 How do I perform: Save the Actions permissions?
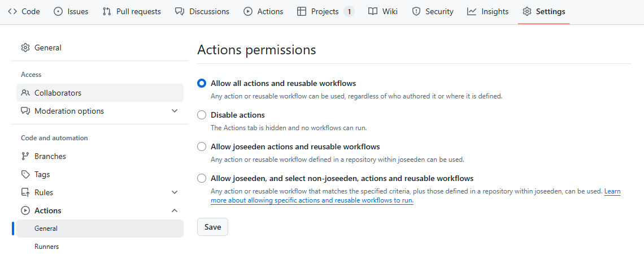pyautogui.click(x=212, y=227)
